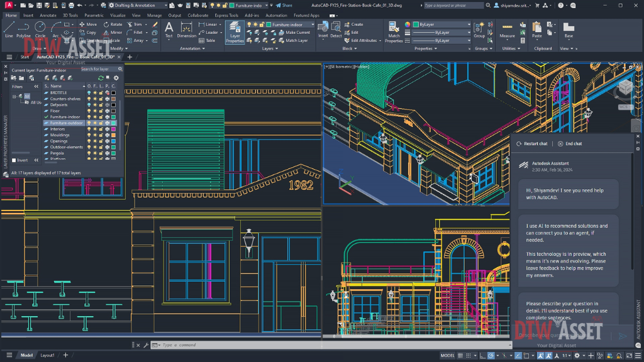Change color swatch of Mouldings layer
Viewport: 644px width, 362px height.
[x=113, y=135]
